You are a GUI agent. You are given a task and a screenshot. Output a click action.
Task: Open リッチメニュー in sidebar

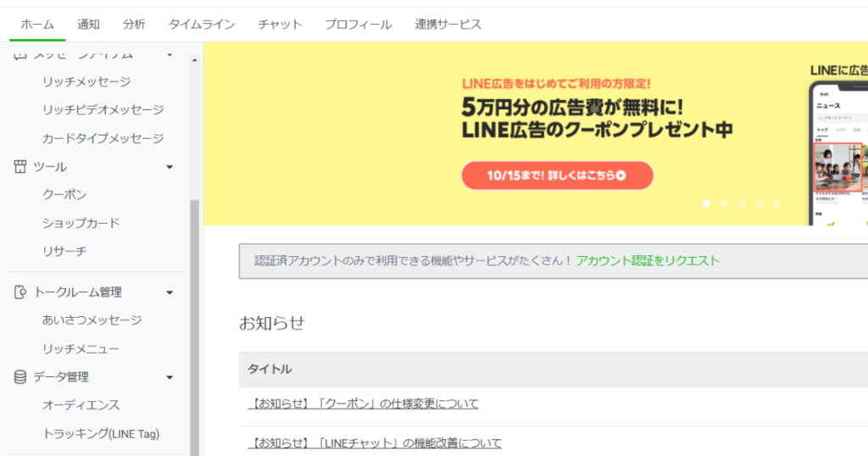point(81,348)
